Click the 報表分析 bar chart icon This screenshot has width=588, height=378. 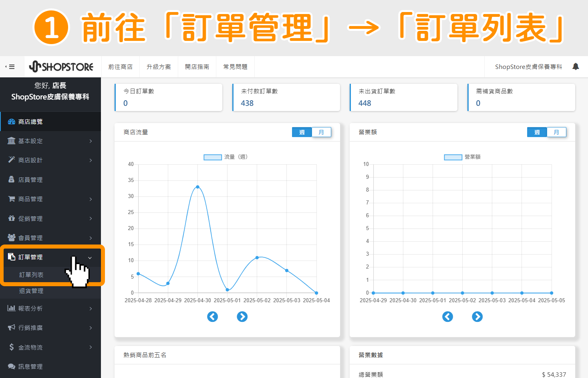point(12,308)
